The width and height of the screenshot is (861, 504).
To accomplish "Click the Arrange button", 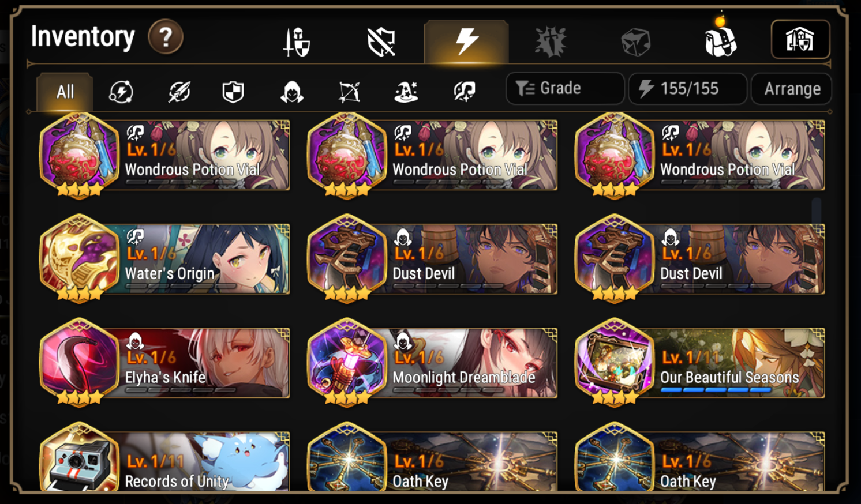I will pos(792,89).
